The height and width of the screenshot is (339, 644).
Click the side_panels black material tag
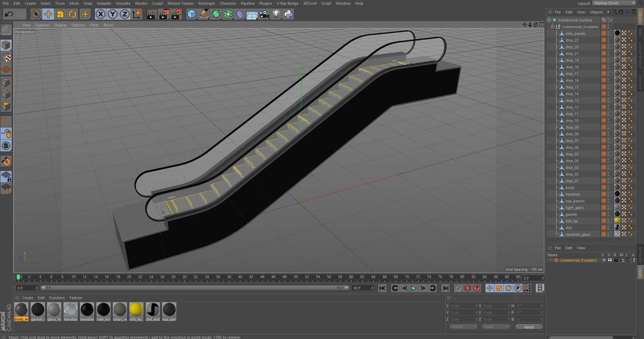point(617,33)
